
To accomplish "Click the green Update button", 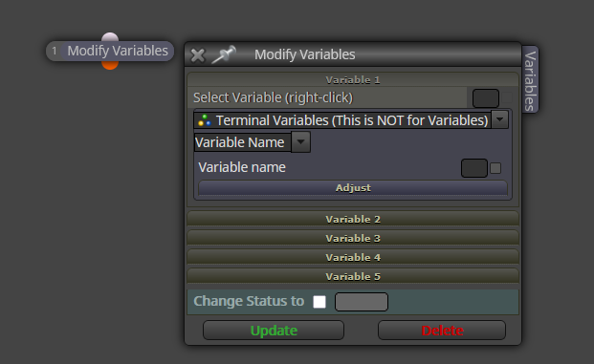I will click(x=274, y=331).
